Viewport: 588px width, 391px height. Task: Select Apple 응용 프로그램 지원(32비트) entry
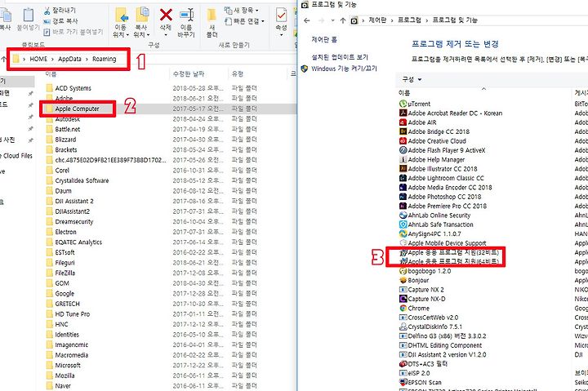(x=449, y=252)
